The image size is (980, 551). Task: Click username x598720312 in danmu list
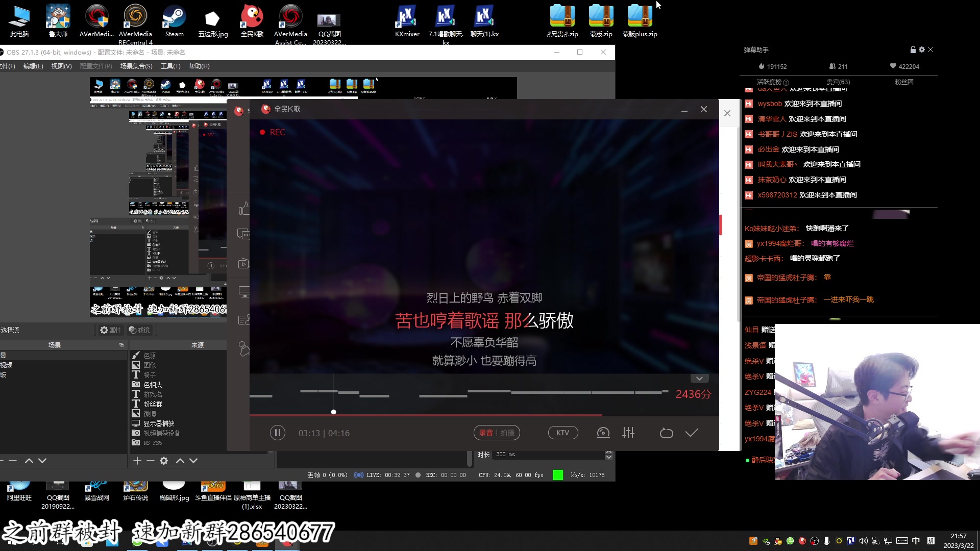[777, 195]
